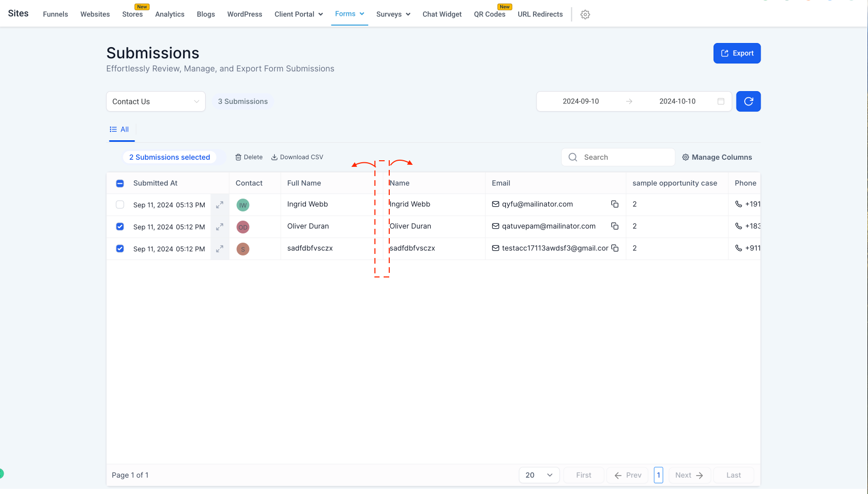Click the search magnifier icon
This screenshot has height=494, width=868.
click(x=573, y=157)
